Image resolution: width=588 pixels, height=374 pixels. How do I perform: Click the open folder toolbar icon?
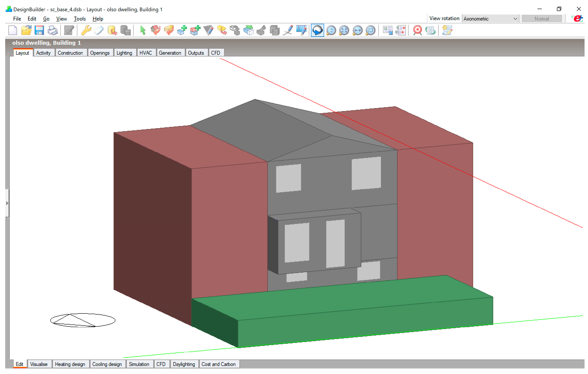coord(26,30)
